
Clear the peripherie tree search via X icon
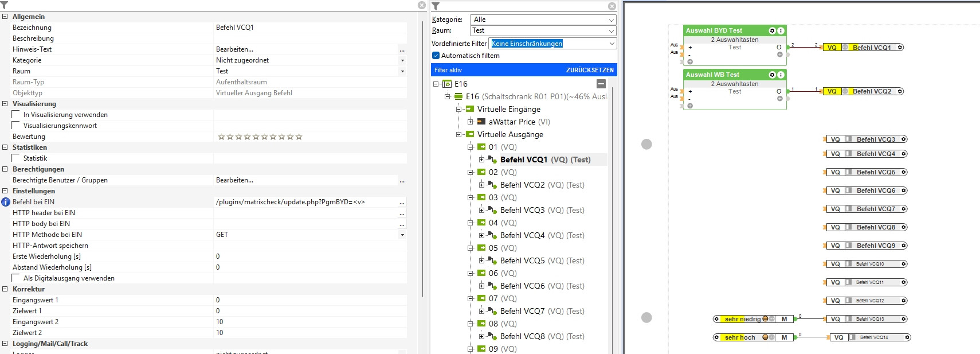tap(612, 6)
